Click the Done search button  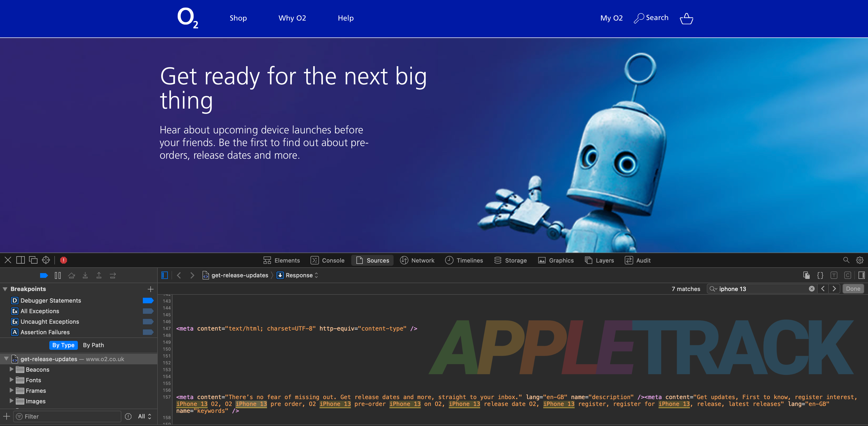(x=853, y=289)
